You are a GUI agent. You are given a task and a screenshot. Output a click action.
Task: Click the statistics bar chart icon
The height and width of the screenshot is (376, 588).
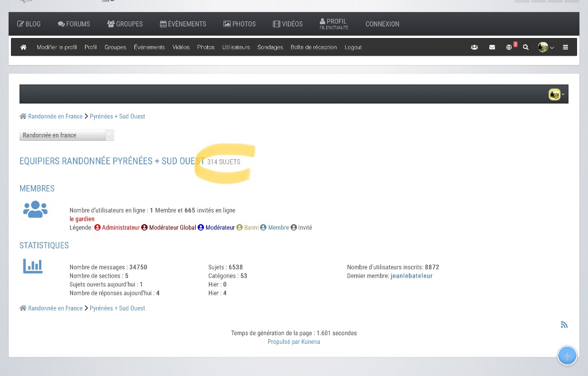click(x=33, y=266)
